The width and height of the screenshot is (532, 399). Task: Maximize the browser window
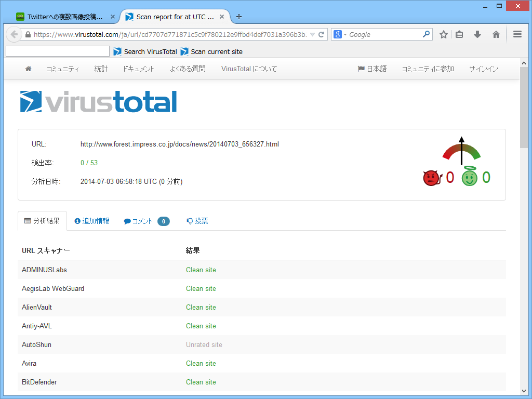coord(499,6)
